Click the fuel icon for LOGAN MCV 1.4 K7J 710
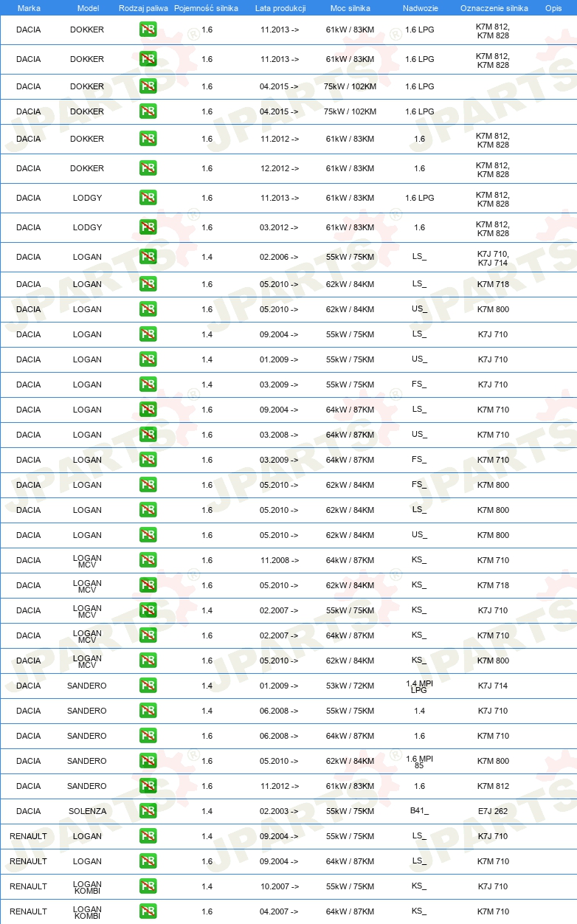The width and height of the screenshot is (577, 924). tap(148, 610)
